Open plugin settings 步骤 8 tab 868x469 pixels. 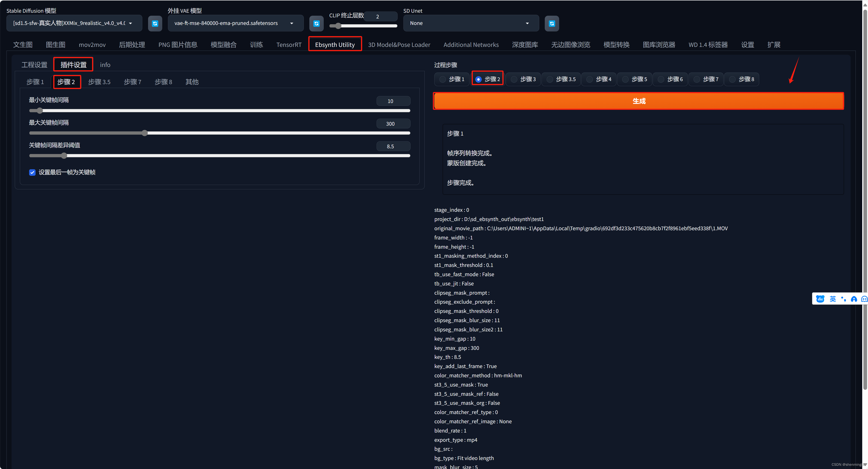click(x=163, y=82)
